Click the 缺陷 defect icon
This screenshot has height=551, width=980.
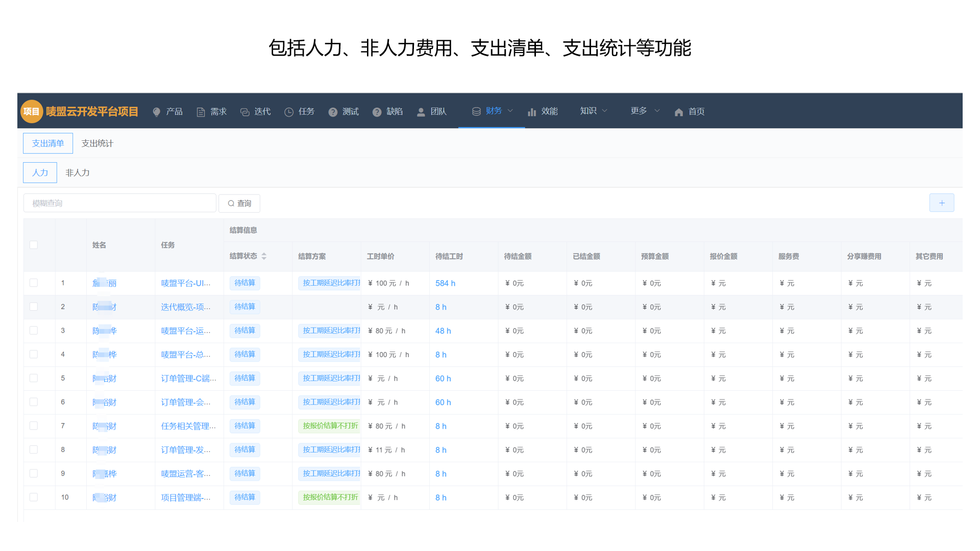coord(377,112)
